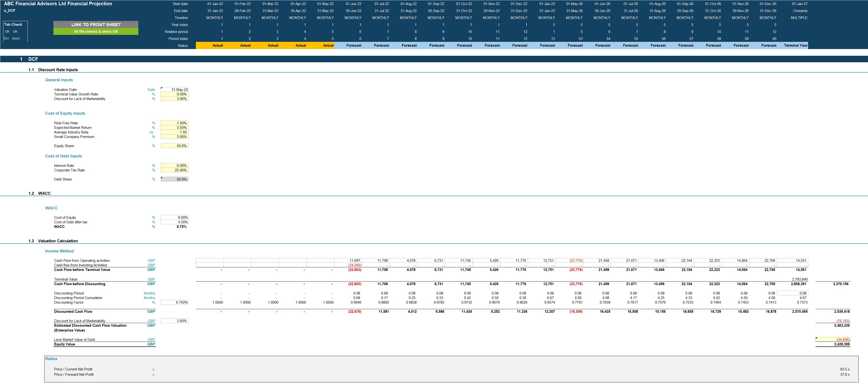Select the Tab Check label
868x388 pixels.
point(13,24)
